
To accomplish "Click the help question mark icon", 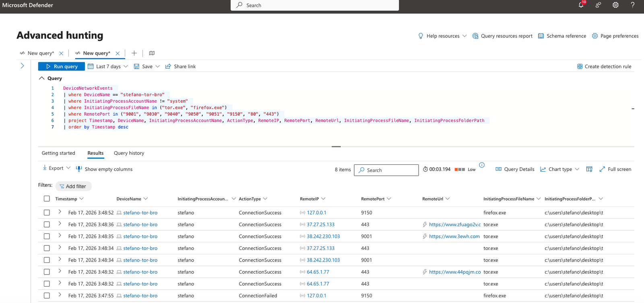I will 632,5.
